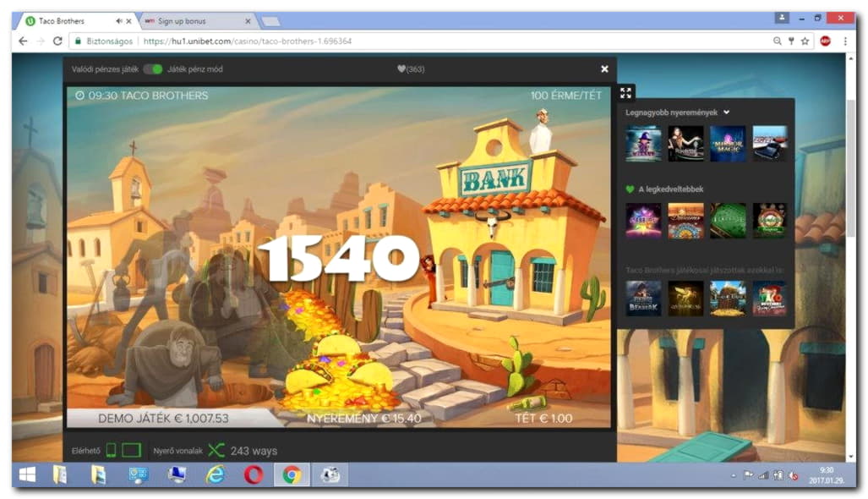The height and width of the screenshot is (499, 868).
Task: Open the volume tray icon
Action: click(794, 475)
